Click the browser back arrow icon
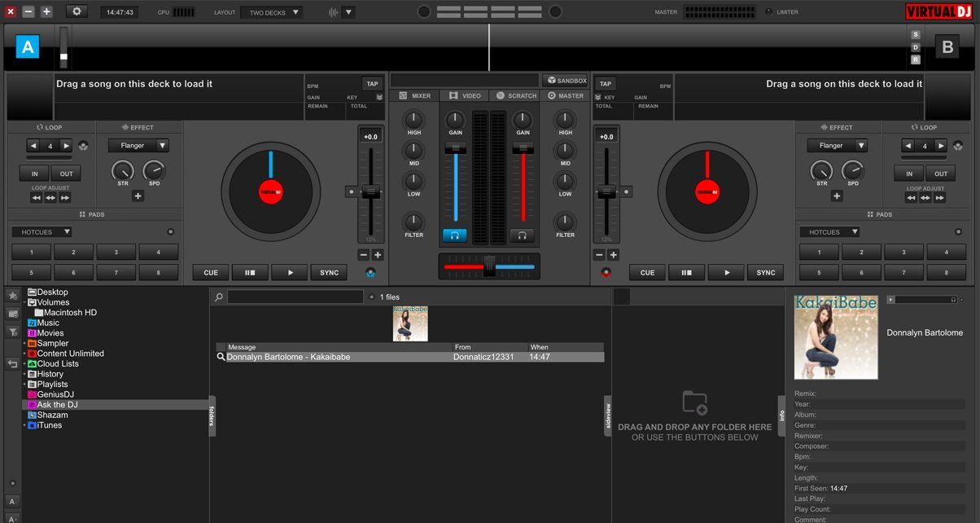Screen dimensions: 980x523 coord(12,364)
